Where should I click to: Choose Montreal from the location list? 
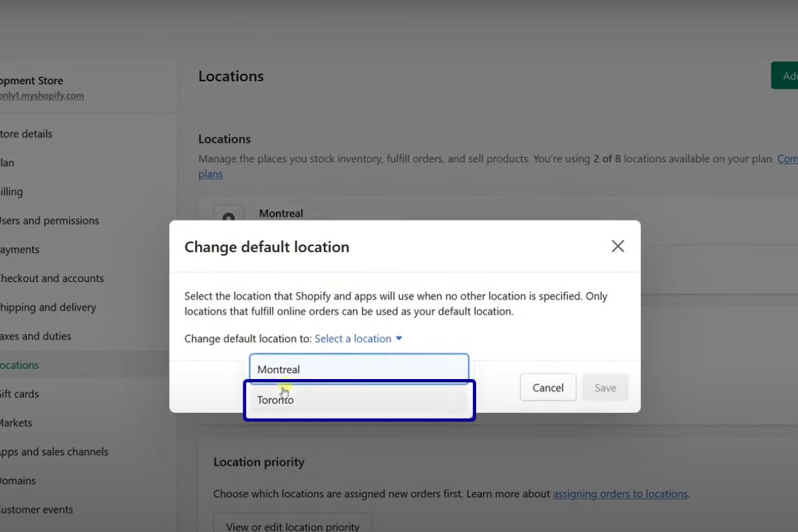pyautogui.click(x=359, y=369)
